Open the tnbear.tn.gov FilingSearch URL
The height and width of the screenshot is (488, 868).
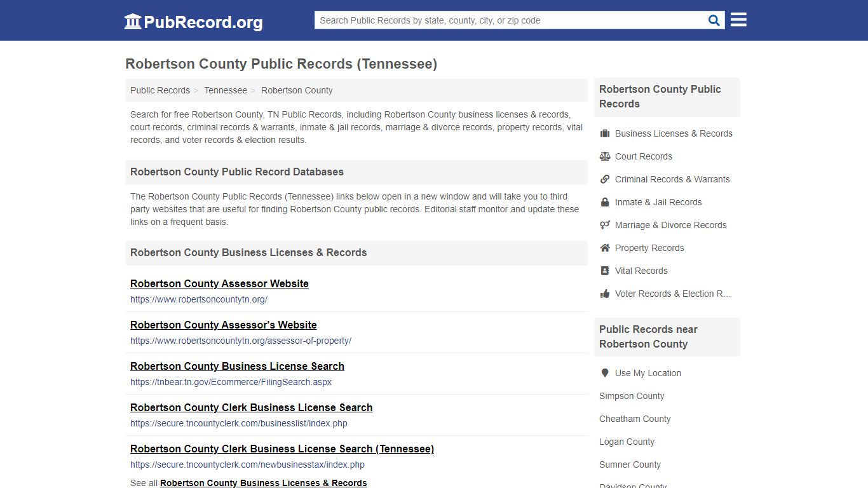click(x=231, y=382)
